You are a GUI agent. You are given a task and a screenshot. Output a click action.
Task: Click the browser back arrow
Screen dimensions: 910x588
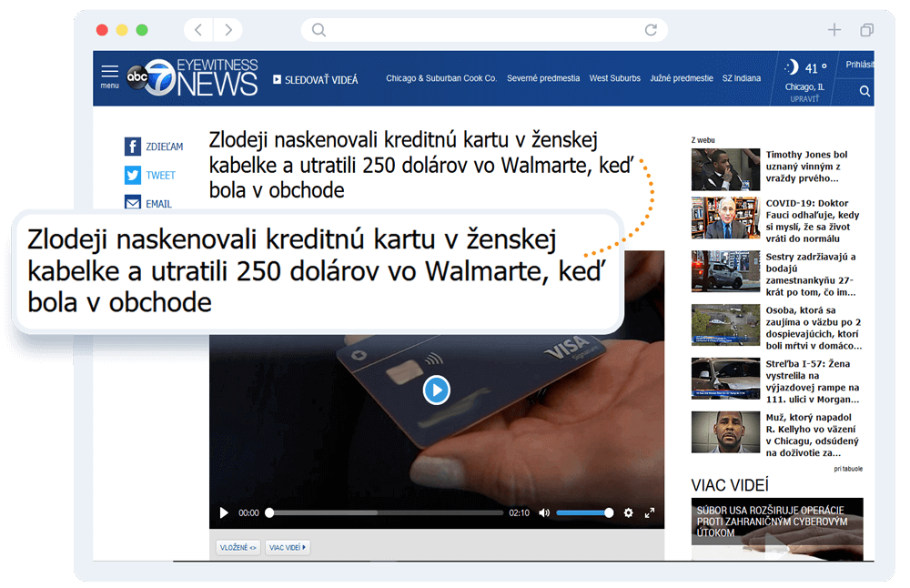198,30
